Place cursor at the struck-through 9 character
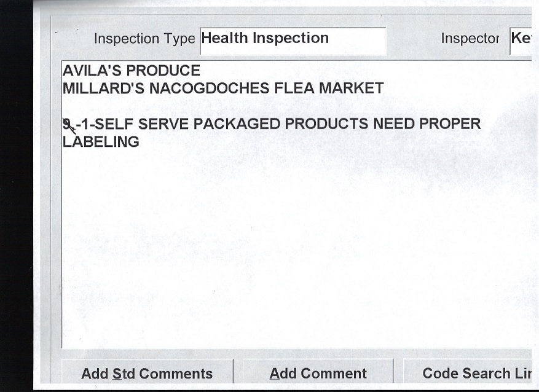 67,124
